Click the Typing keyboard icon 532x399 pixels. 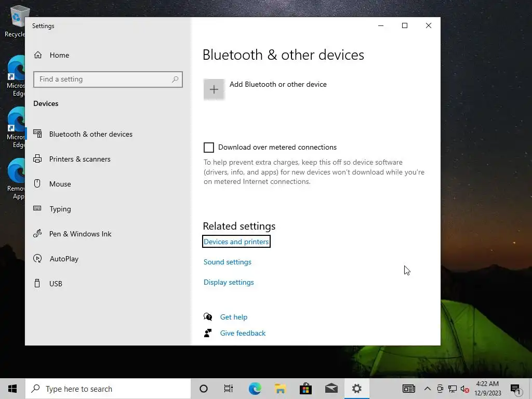pos(37,208)
